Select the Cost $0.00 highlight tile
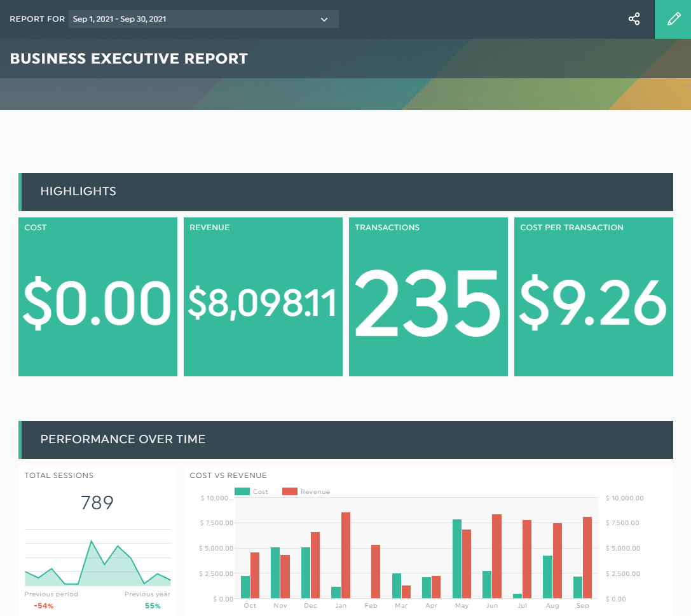 pos(98,297)
